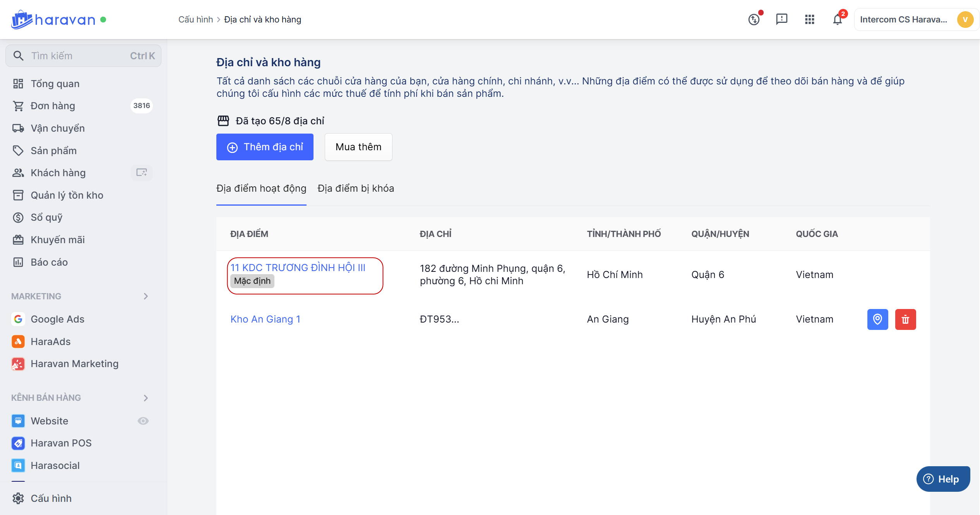Expand the MARKETING section chevron
The width and height of the screenshot is (980, 515).
(146, 296)
